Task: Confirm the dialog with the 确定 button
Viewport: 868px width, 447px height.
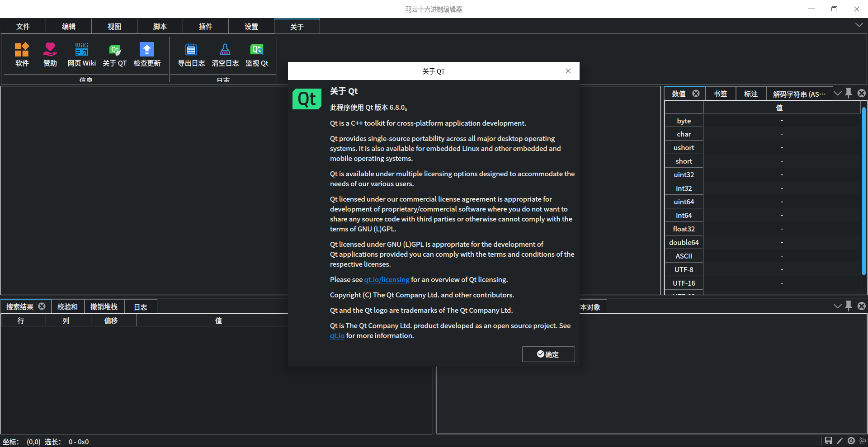Action: click(548, 354)
